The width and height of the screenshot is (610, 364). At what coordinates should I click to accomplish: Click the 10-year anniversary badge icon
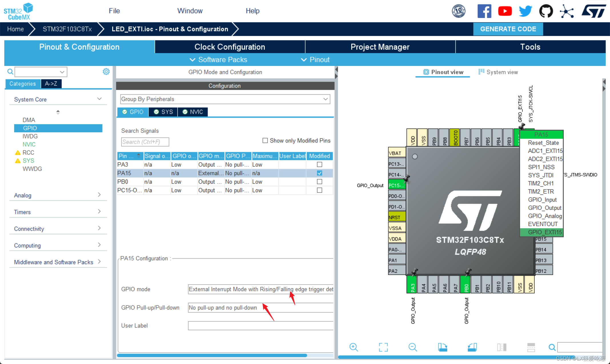(459, 11)
